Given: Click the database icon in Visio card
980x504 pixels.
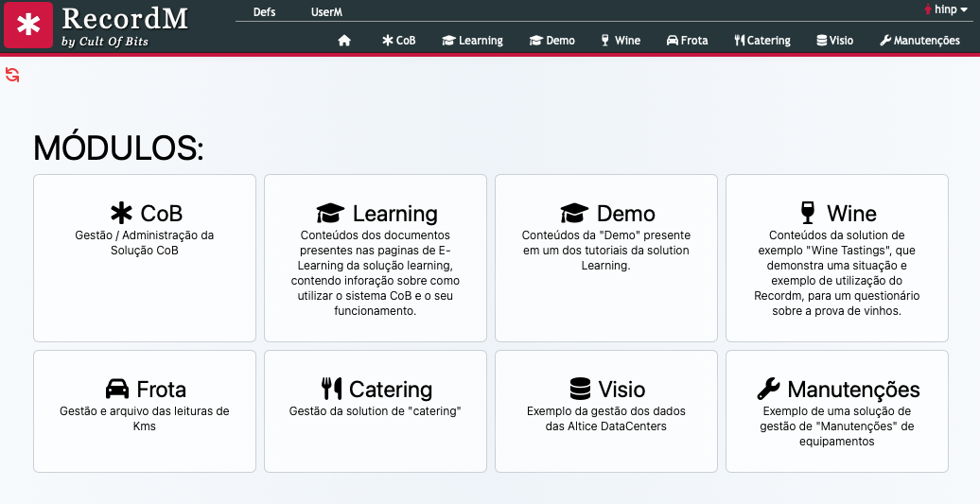Looking at the screenshot, I should (x=580, y=390).
